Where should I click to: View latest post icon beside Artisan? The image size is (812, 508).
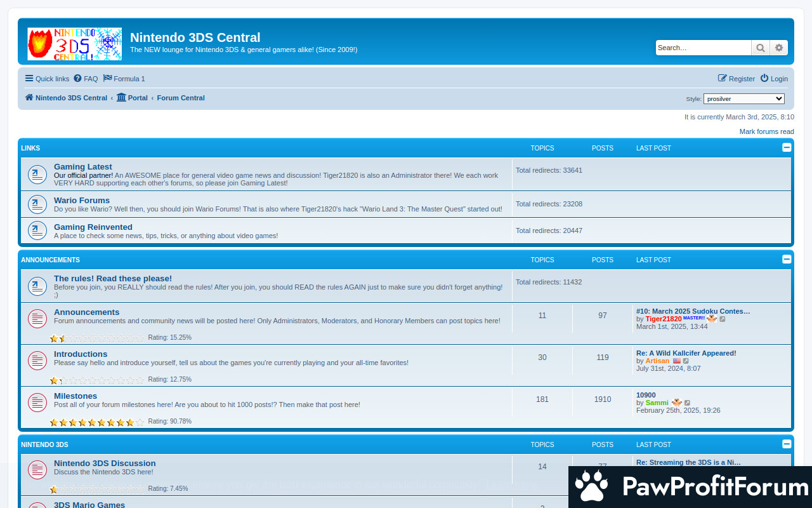pyautogui.click(x=686, y=361)
